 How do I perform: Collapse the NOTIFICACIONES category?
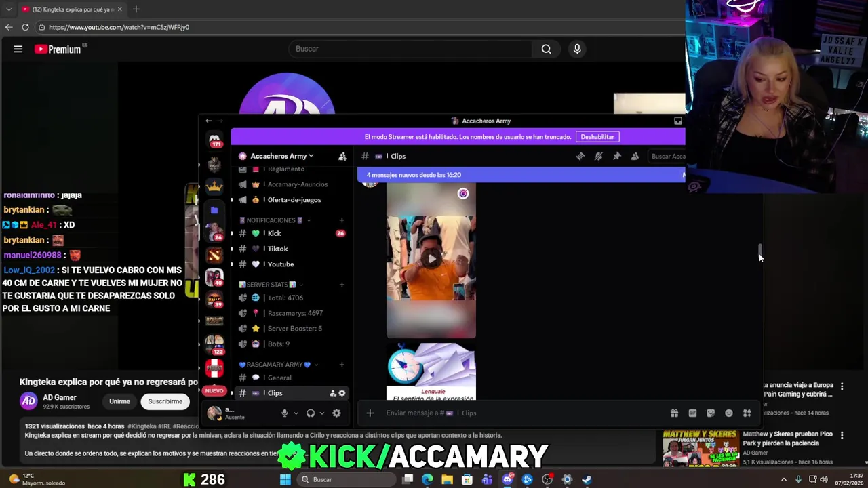[275, 220]
